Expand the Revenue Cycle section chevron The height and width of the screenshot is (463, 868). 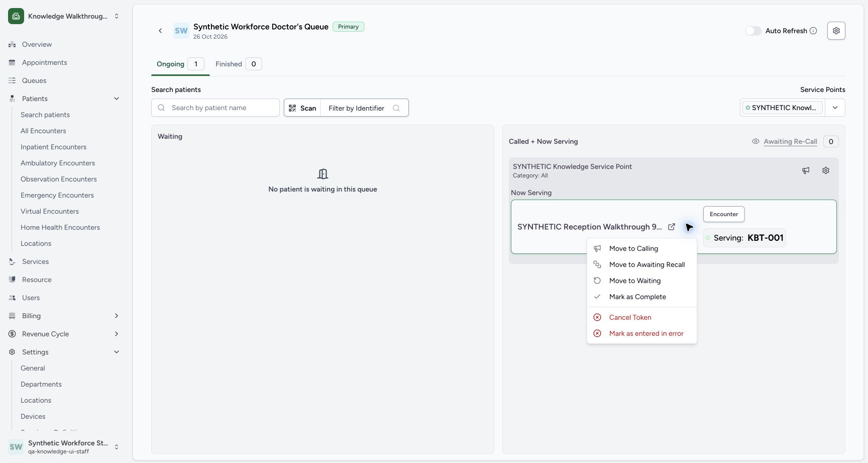pyautogui.click(x=117, y=334)
